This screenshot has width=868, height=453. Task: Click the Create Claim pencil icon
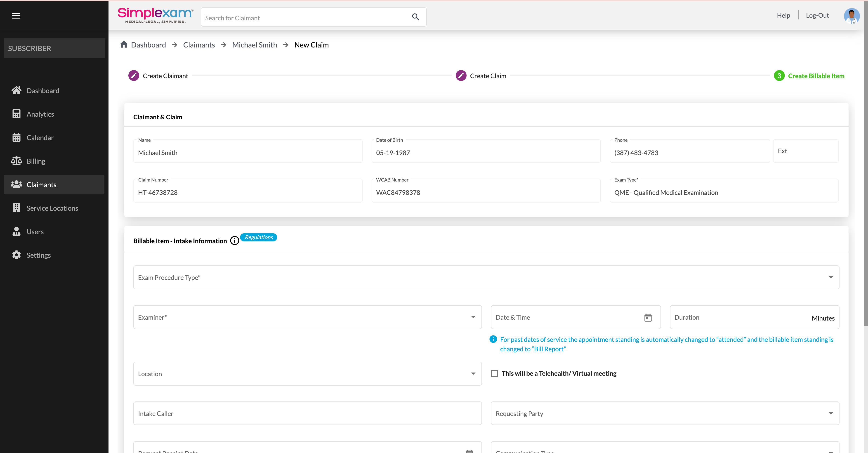coord(461,76)
